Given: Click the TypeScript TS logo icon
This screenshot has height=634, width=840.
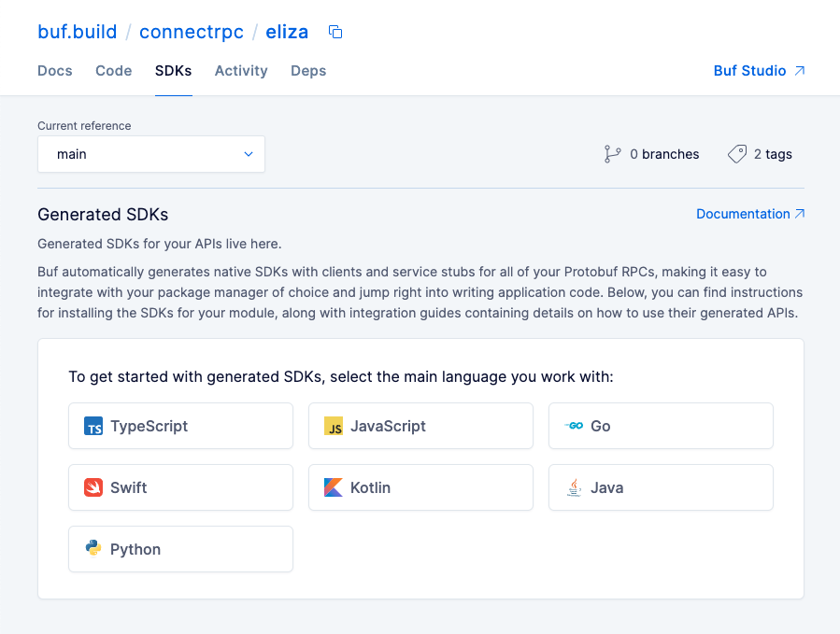Looking at the screenshot, I should (x=93, y=426).
